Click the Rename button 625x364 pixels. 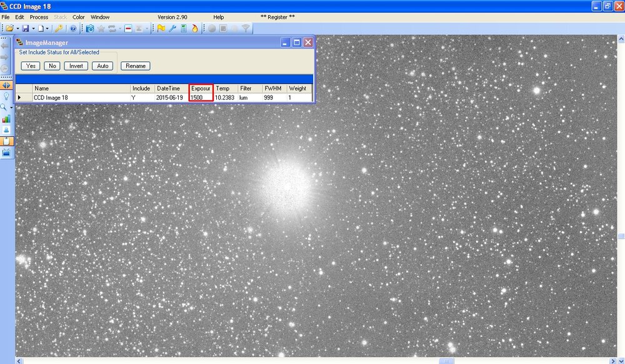(x=136, y=66)
